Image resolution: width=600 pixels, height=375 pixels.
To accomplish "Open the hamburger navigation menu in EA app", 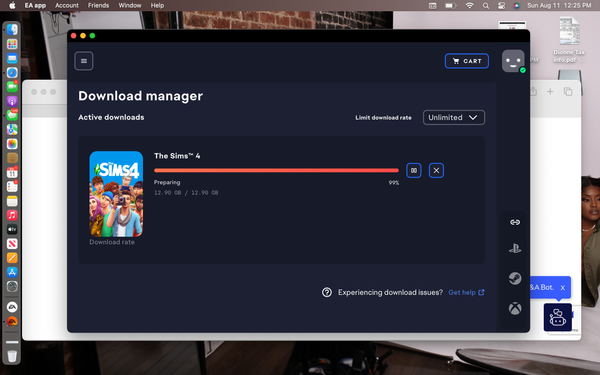I will click(x=84, y=61).
